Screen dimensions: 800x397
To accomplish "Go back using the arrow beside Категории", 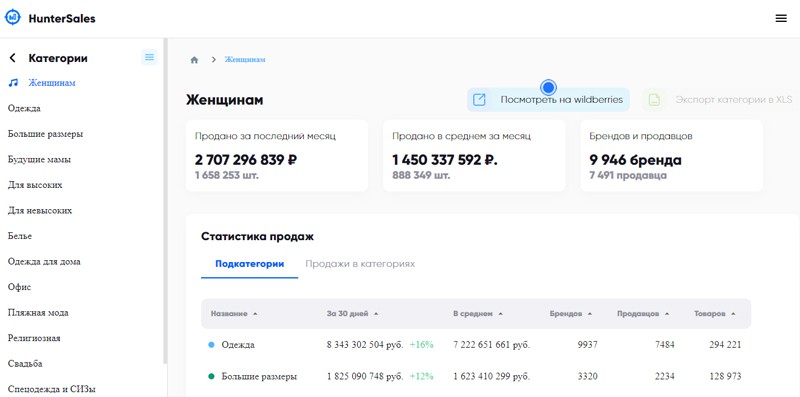I will (x=13, y=58).
